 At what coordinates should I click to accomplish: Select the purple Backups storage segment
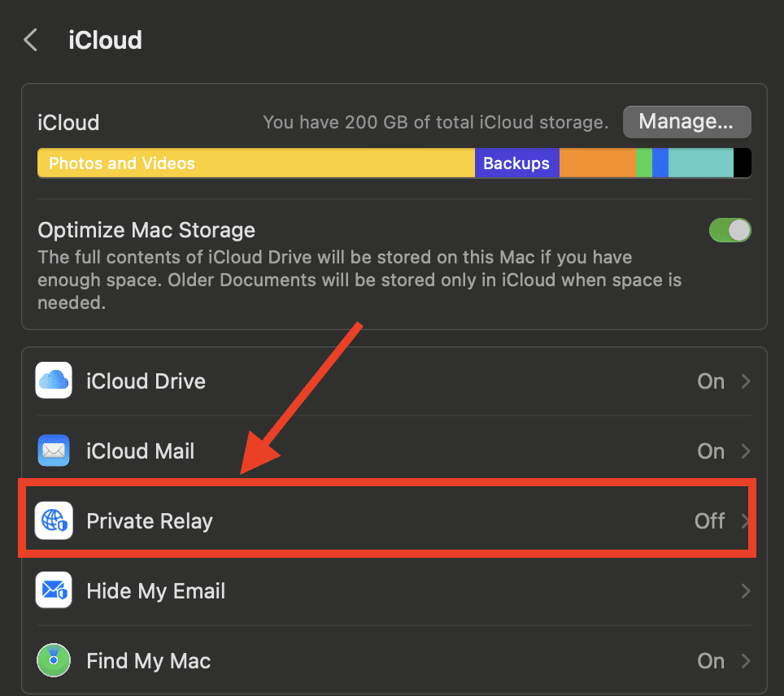pos(516,163)
